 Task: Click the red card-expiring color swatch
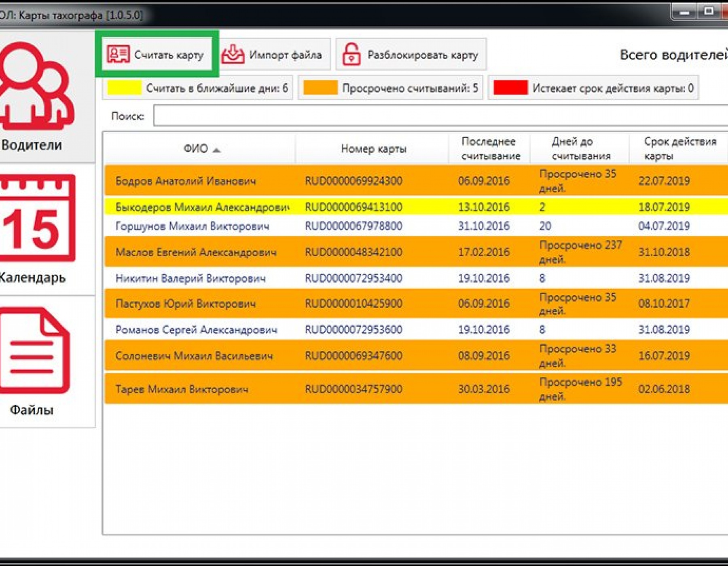pos(510,88)
